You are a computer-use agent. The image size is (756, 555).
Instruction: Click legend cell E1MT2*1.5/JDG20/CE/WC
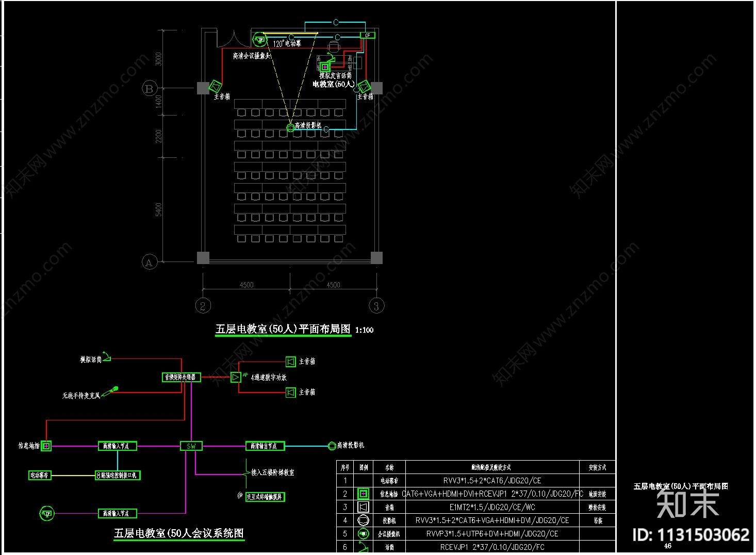tap(492, 507)
